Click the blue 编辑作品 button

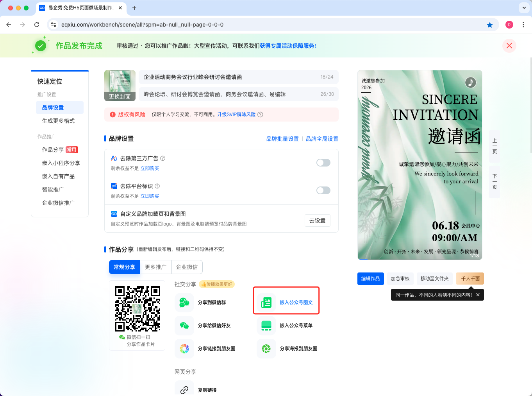point(370,279)
